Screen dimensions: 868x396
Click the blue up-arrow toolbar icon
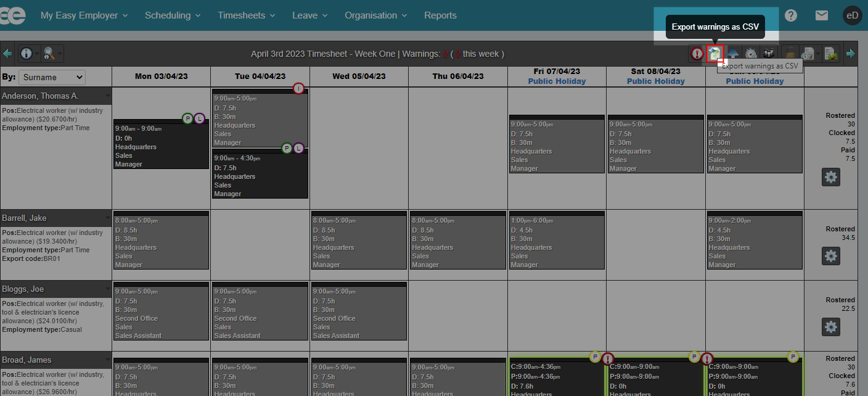point(733,54)
